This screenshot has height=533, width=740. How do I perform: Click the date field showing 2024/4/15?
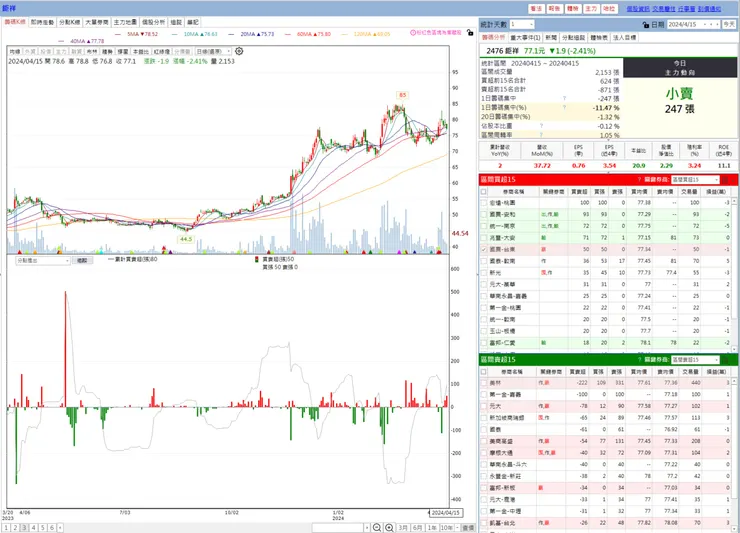click(690, 25)
